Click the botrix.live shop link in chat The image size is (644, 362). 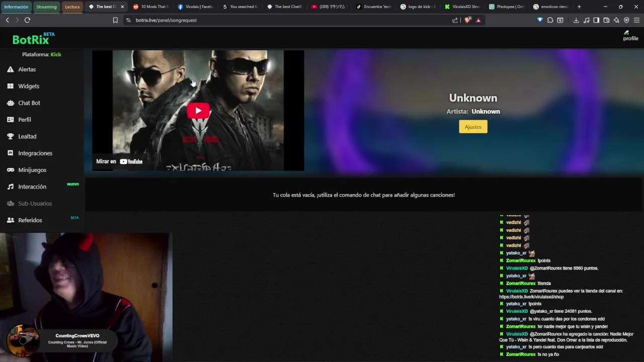click(531, 297)
